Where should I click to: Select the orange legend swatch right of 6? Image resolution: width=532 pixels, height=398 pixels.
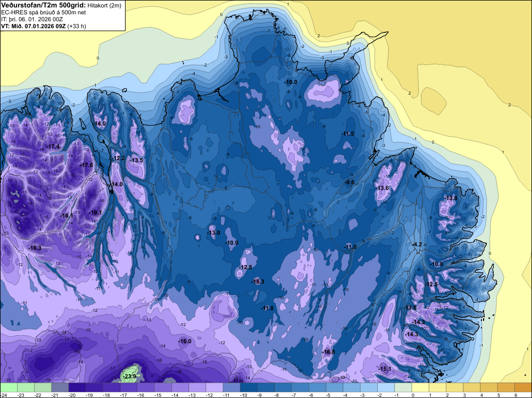(x=523, y=387)
